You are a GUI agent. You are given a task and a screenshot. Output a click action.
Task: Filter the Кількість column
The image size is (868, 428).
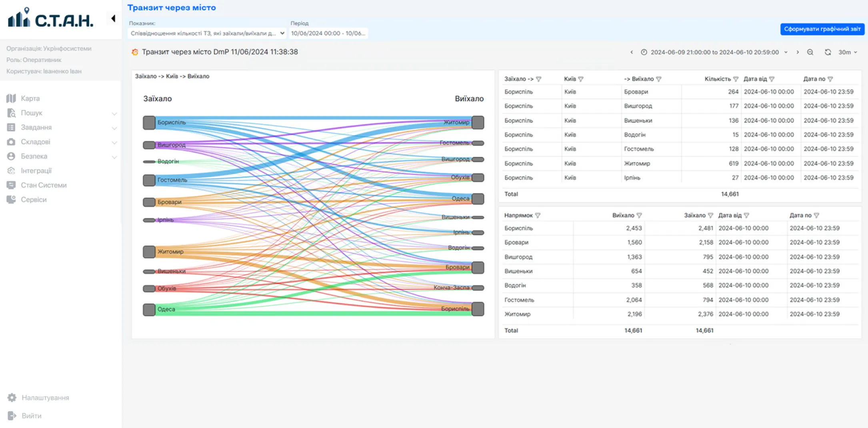(x=736, y=79)
